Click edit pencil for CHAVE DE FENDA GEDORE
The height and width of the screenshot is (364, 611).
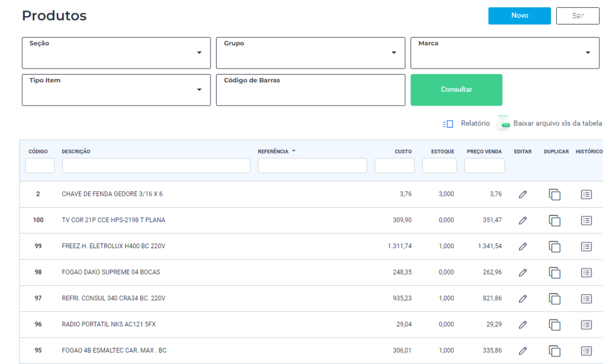[x=523, y=195]
